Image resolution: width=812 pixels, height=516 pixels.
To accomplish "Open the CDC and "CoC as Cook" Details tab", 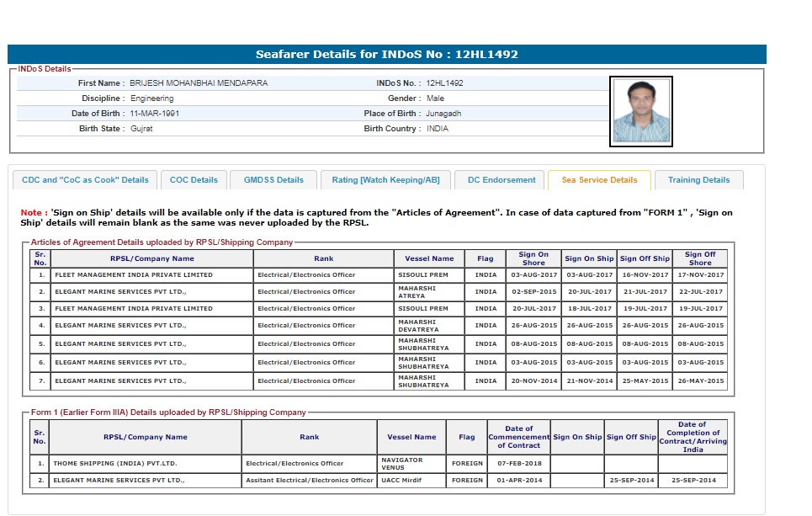I will (85, 180).
